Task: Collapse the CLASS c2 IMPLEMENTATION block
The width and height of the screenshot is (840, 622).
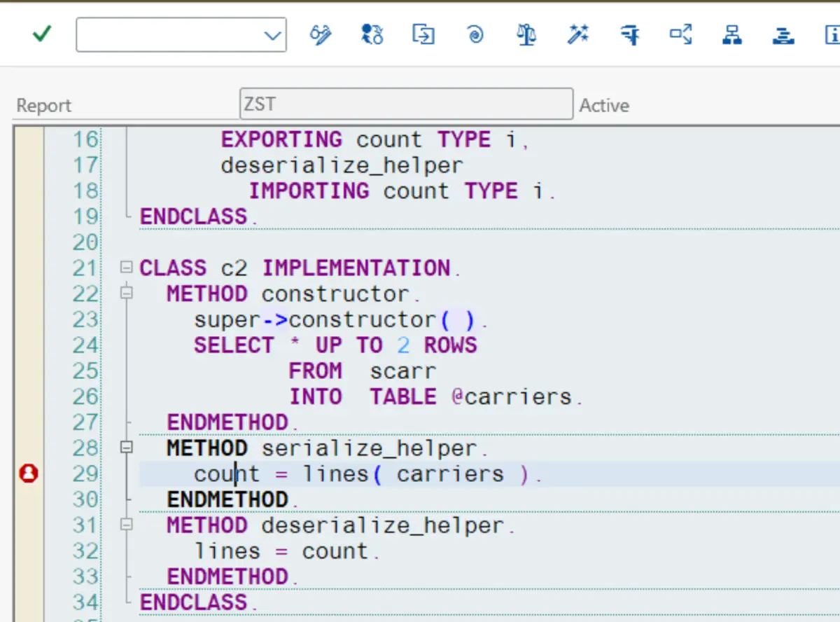Action: pyautogui.click(x=126, y=267)
